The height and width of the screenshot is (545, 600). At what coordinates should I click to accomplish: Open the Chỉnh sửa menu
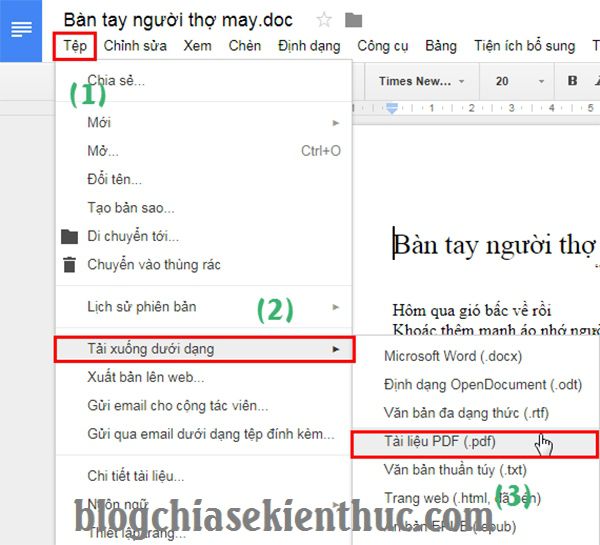(x=135, y=46)
